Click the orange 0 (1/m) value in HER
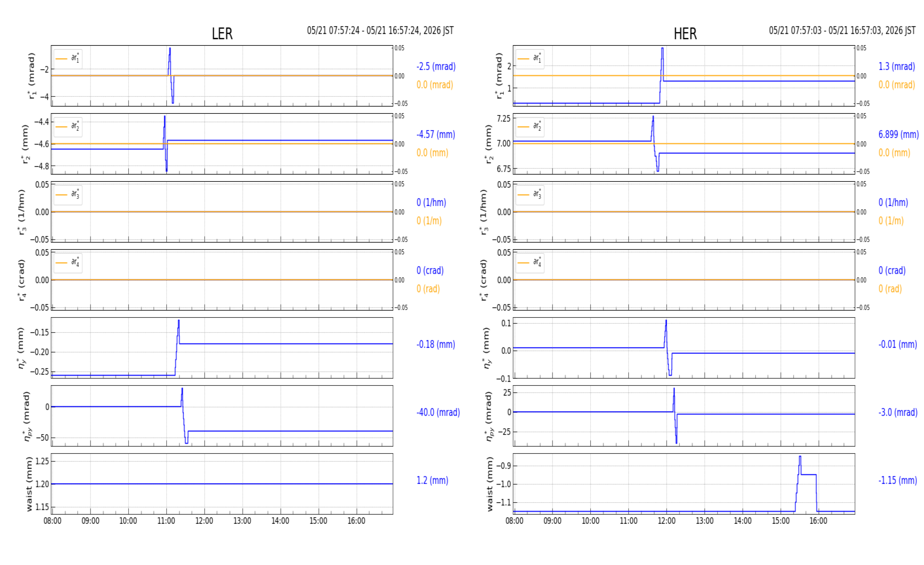Screen dimensions: 924x565 click(x=891, y=221)
